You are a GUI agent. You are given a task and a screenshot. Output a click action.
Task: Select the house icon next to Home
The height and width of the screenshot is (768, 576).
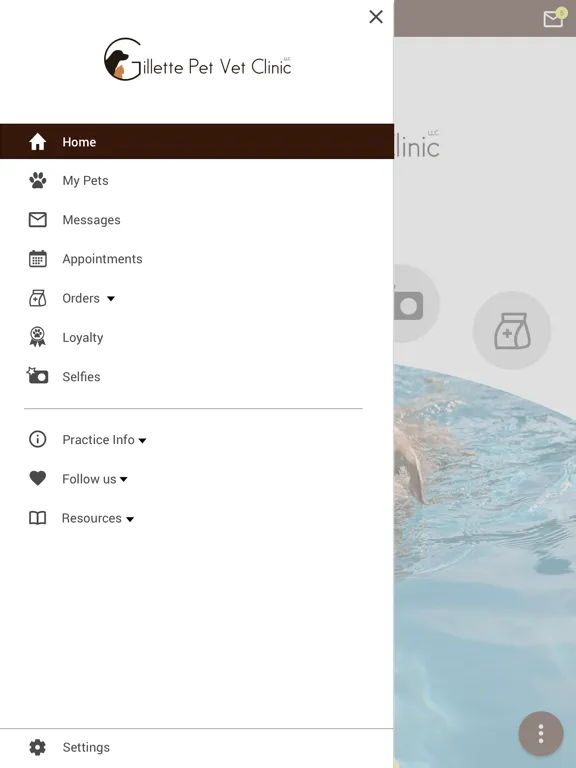click(38, 142)
